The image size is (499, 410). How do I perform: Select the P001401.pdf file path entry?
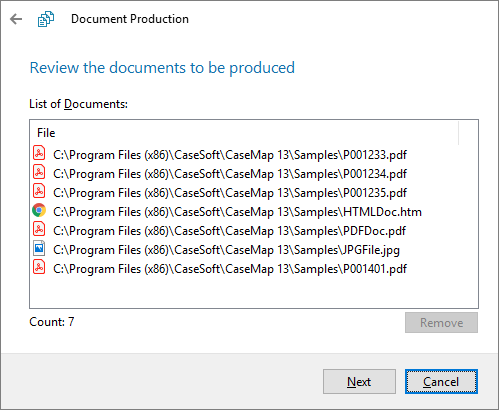click(230, 269)
